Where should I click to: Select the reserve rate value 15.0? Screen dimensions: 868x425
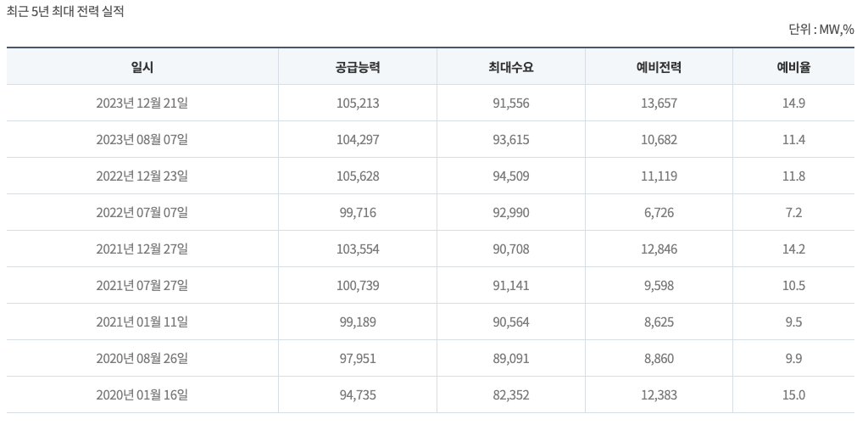point(794,395)
